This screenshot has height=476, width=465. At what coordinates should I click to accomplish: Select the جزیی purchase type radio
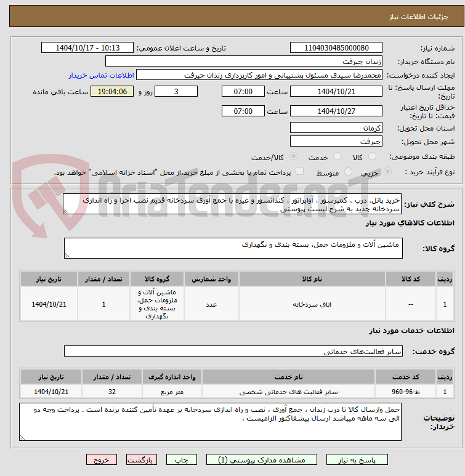tap(387, 172)
